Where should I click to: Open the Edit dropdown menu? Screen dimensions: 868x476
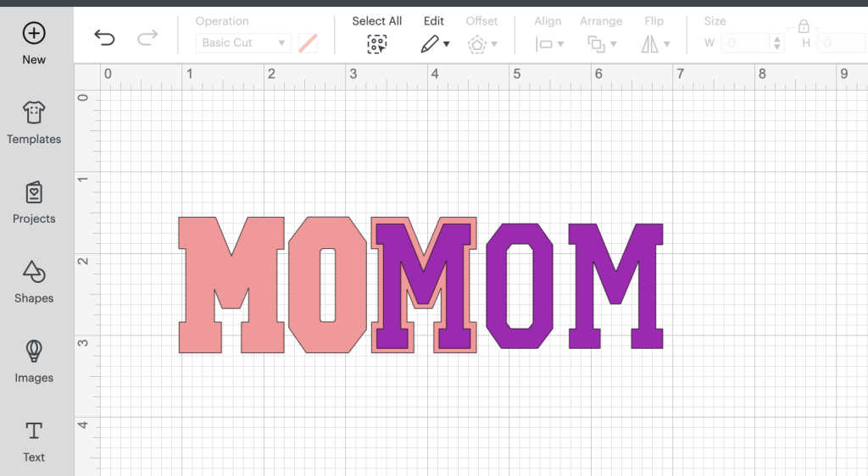(x=435, y=43)
